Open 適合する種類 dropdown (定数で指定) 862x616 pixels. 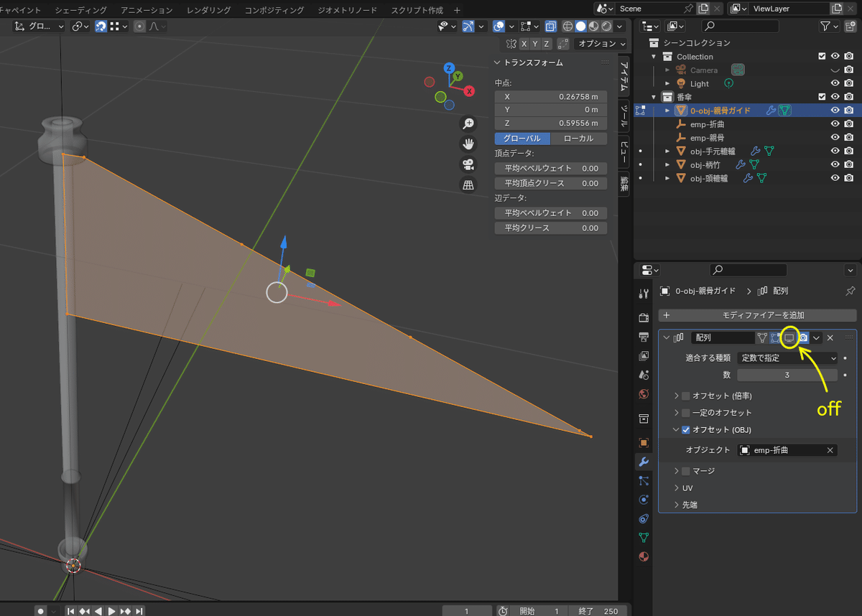pyautogui.click(x=787, y=358)
